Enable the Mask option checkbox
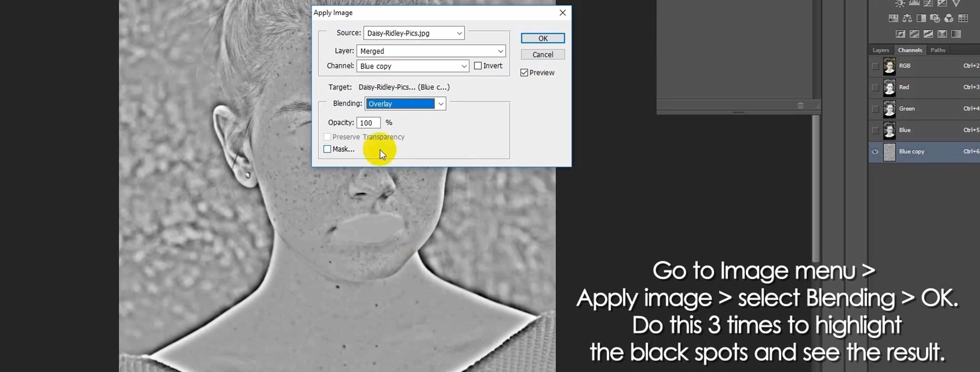This screenshot has width=980, height=372. point(327,149)
